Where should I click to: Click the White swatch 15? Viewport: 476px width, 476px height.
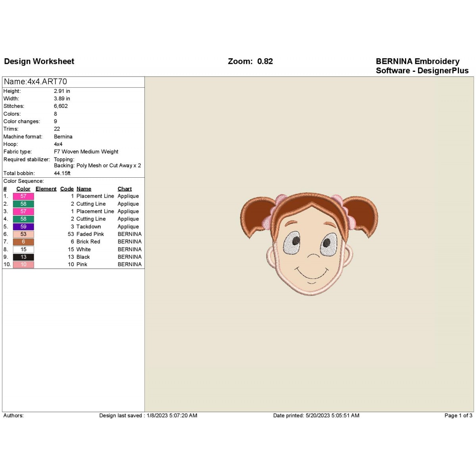[23, 250]
